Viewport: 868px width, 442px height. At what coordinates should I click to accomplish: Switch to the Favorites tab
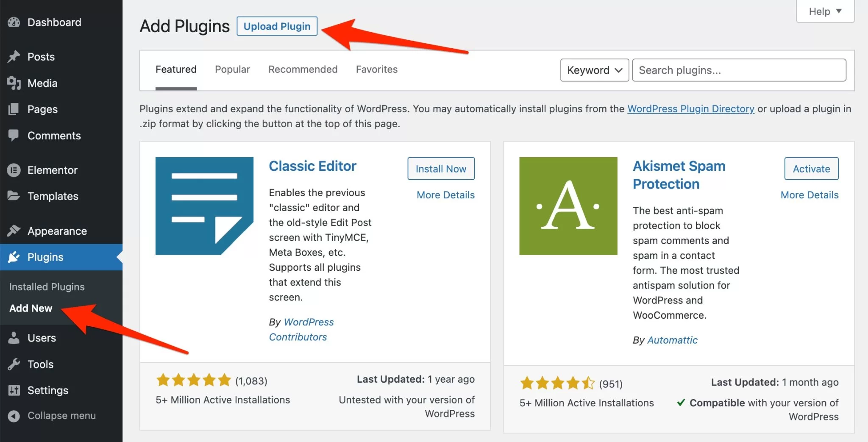377,69
